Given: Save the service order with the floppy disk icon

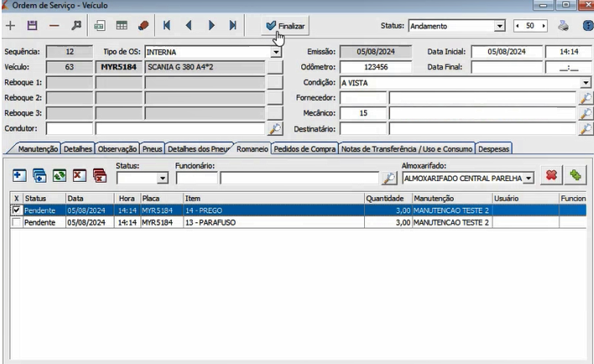Looking at the screenshot, I should (x=32, y=26).
